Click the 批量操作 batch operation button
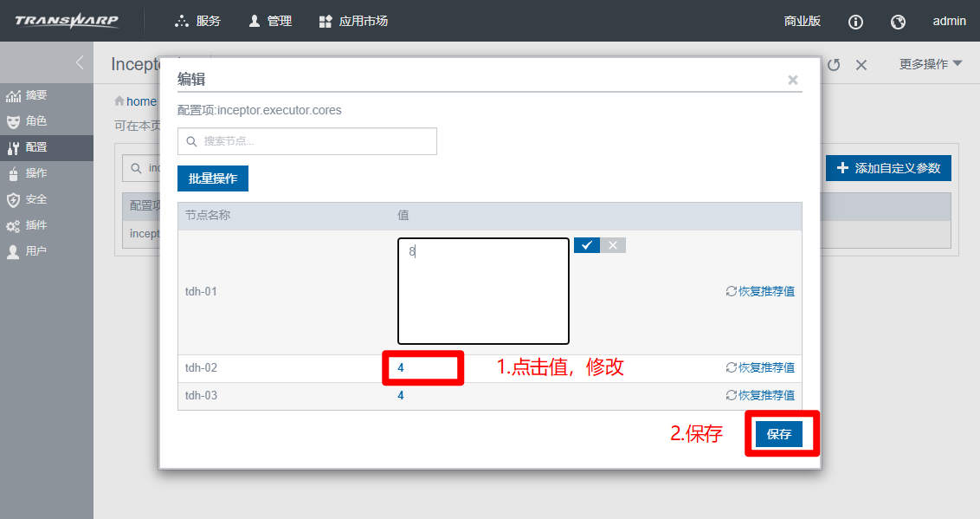 coord(212,178)
